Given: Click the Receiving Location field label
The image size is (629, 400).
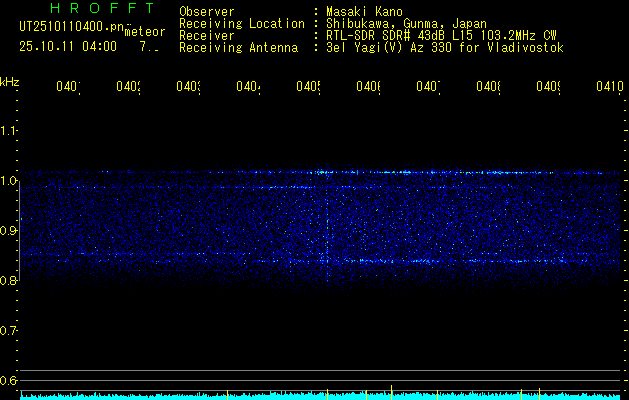Looking at the screenshot, I should 241,23.
